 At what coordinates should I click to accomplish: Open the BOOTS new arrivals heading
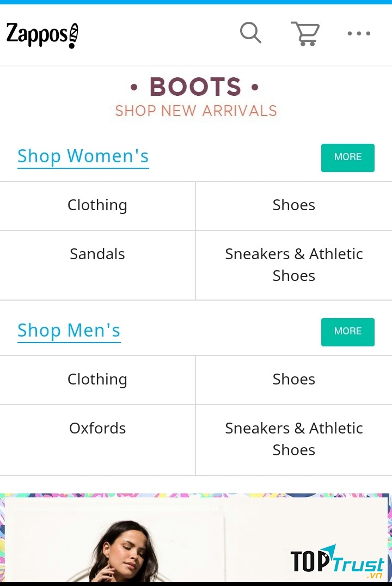coord(196,86)
